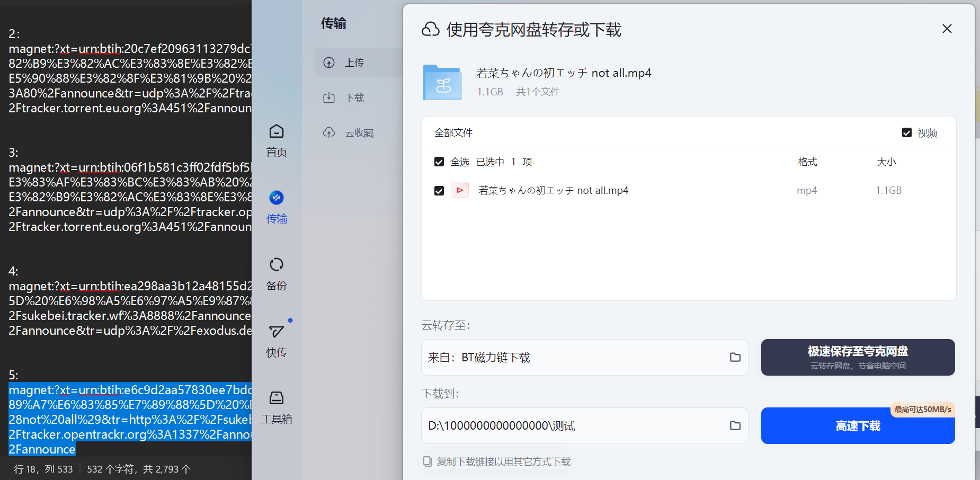Toggle the 全选 select-all checkbox

[x=439, y=162]
